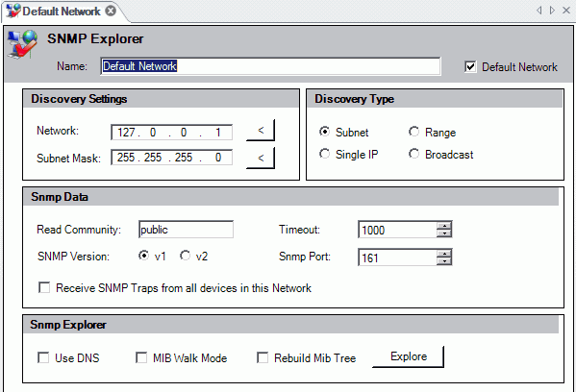The width and height of the screenshot is (576, 392).
Task: Tick the Rebuild Mib Tree checkbox
Action: [x=263, y=357]
